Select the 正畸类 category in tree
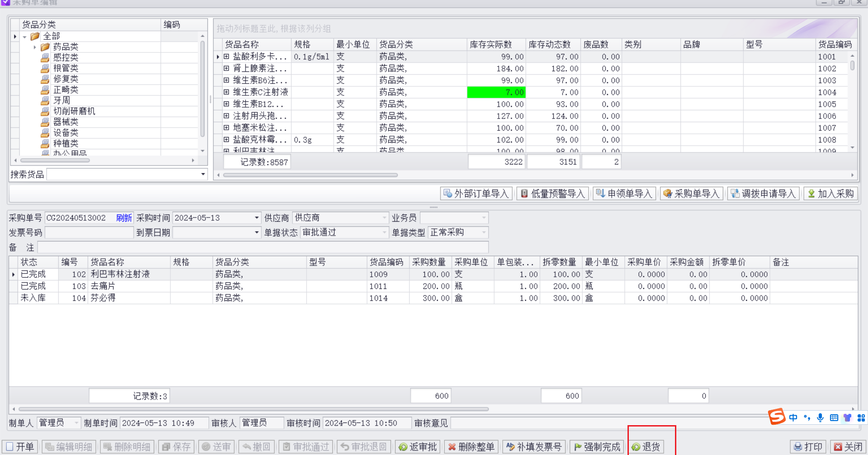 [x=66, y=90]
